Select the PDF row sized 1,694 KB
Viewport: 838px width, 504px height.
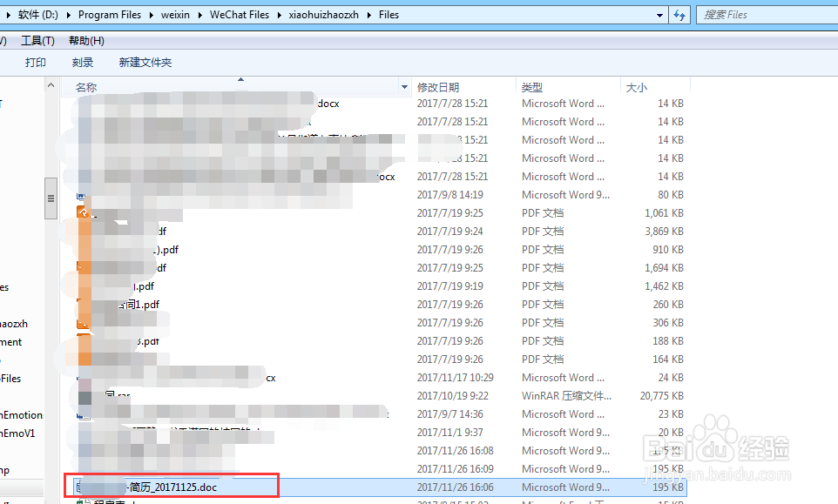point(380,267)
